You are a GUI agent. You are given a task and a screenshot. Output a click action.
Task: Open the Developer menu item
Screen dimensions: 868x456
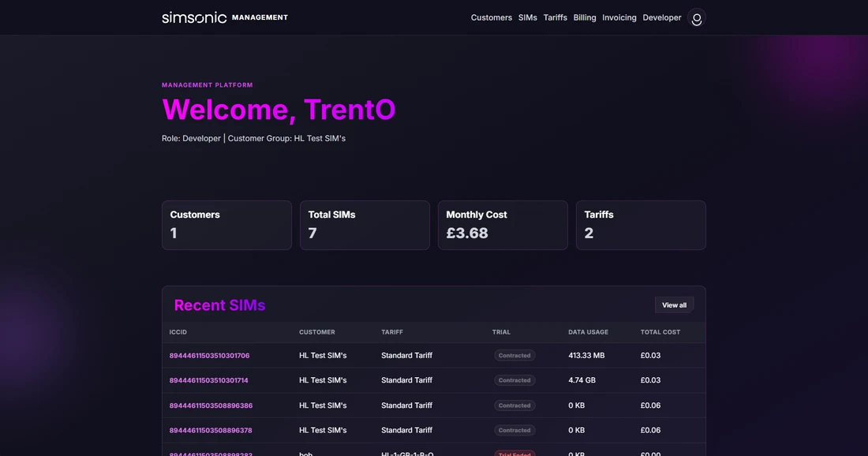661,17
